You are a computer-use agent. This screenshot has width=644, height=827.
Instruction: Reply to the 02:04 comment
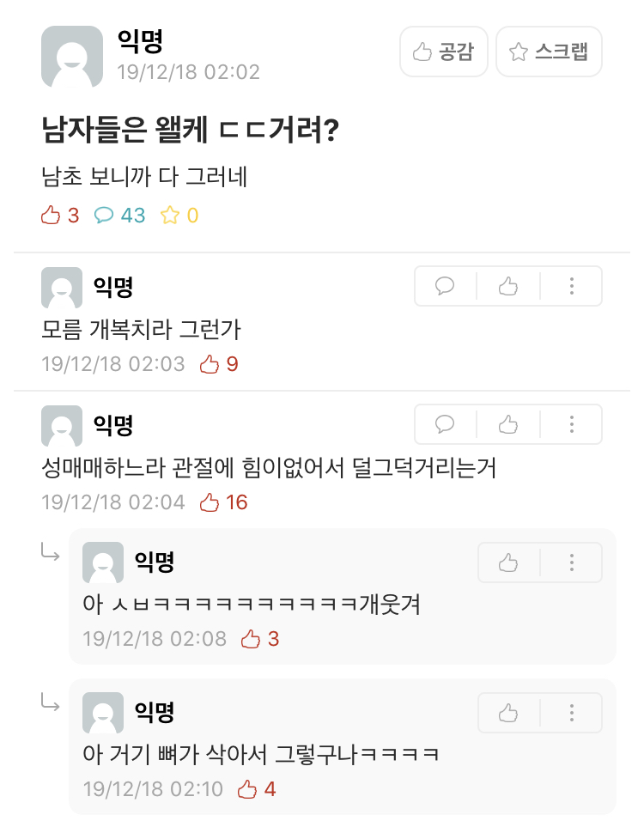445,424
